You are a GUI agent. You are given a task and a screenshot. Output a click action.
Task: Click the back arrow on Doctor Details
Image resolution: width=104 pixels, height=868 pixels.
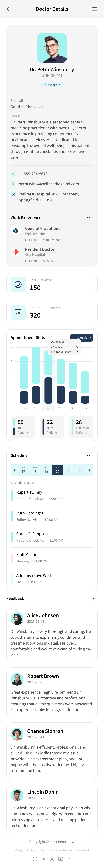click(9, 9)
